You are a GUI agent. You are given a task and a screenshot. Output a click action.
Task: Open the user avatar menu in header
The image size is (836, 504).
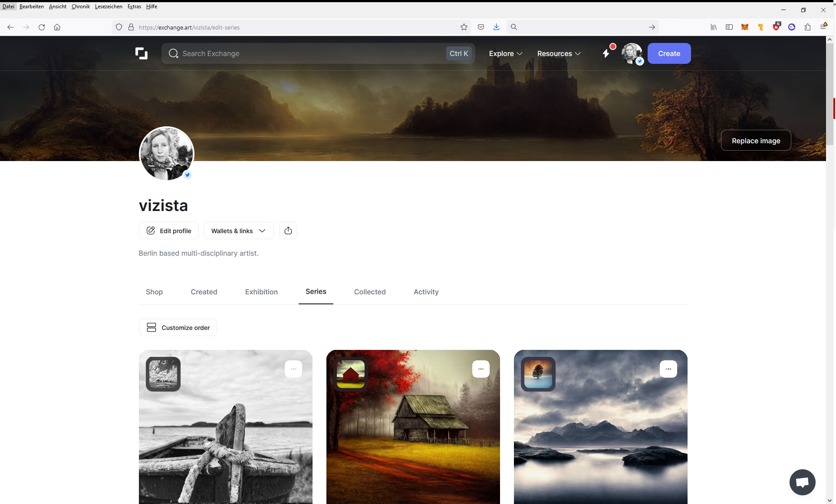632,53
